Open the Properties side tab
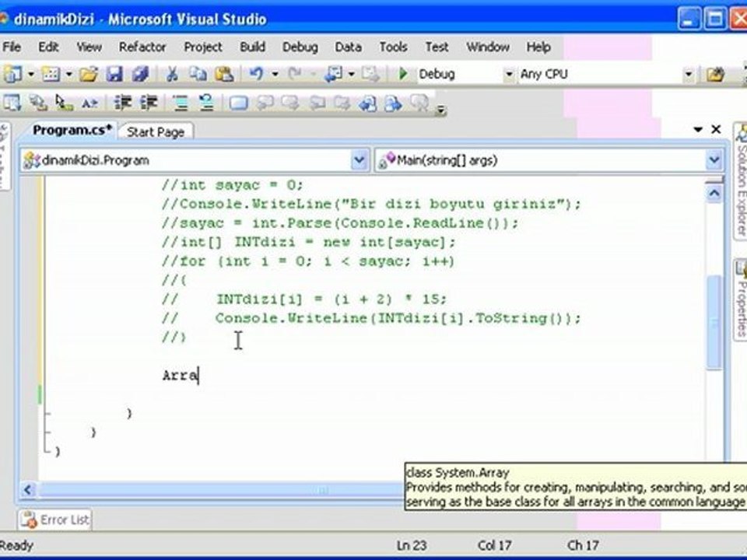This screenshot has height=560, width=747. tap(740, 299)
